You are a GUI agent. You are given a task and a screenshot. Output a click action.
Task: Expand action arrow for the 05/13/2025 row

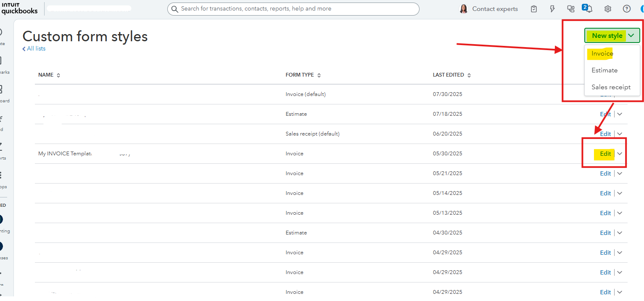point(620,213)
